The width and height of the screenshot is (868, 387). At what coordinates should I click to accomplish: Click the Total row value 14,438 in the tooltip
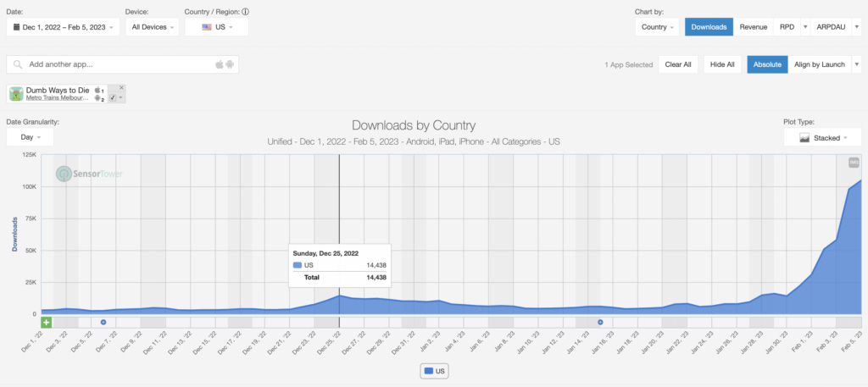[x=376, y=278]
